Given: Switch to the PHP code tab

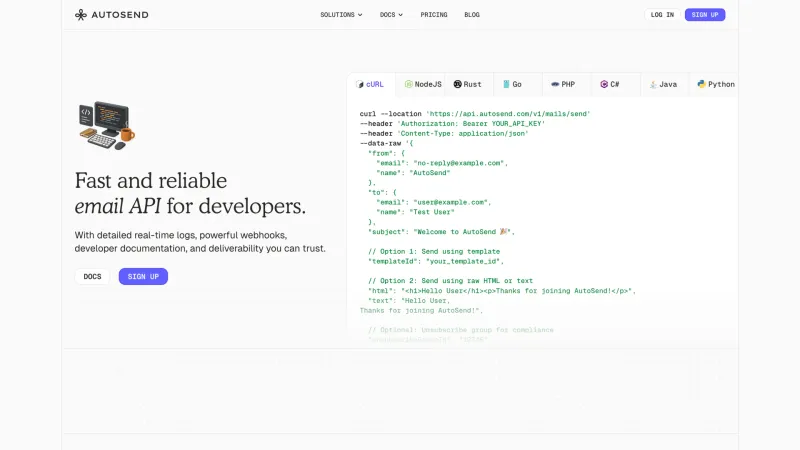Looking at the screenshot, I should point(566,84).
